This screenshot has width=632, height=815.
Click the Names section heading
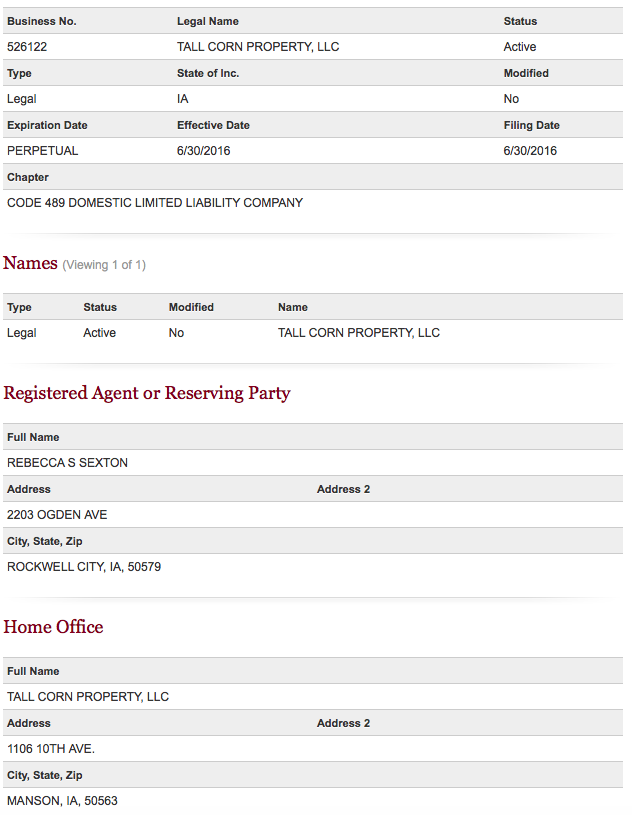tap(30, 263)
